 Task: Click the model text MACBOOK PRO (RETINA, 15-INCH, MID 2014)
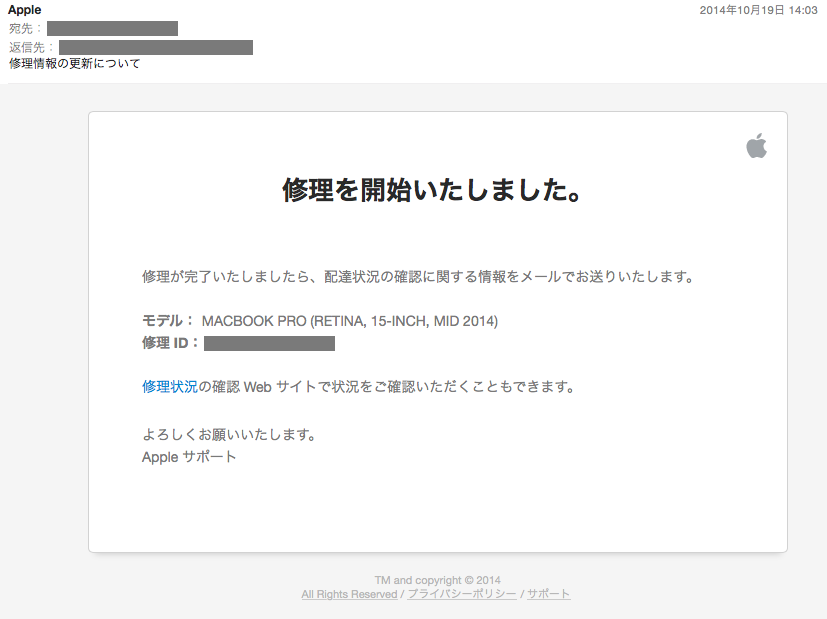point(350,321)
